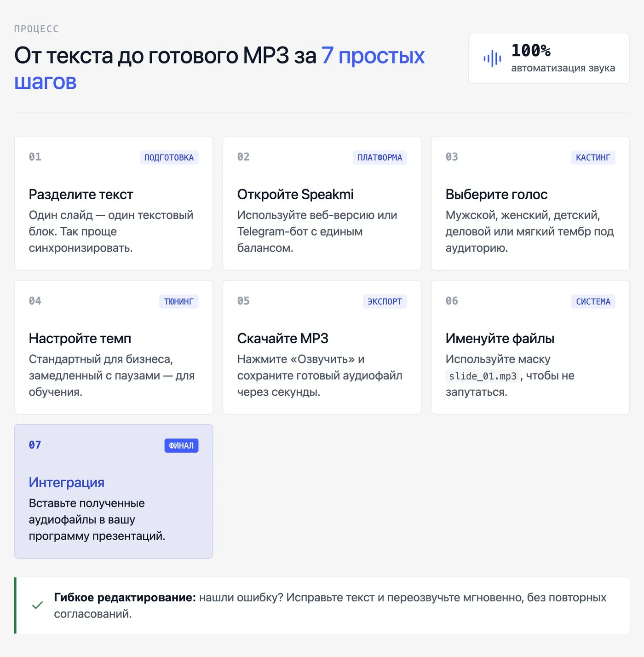
Task: Click the ТЮНИНГ tag
Action: point(179,301)
